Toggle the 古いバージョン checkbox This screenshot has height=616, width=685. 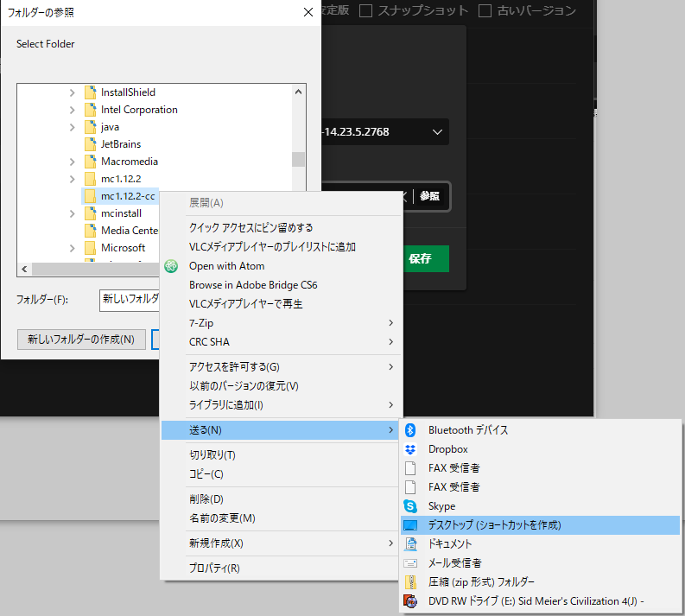point(485,11)
